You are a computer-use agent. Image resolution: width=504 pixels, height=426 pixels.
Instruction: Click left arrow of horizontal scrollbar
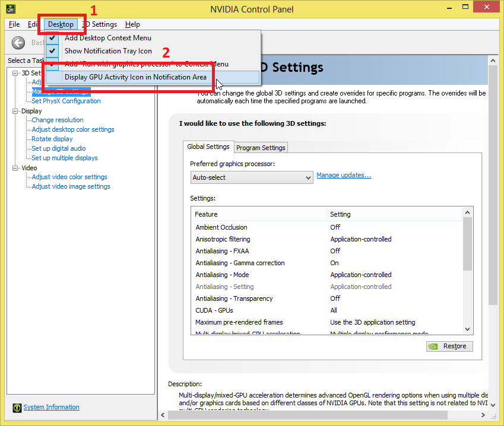[163, 415]
